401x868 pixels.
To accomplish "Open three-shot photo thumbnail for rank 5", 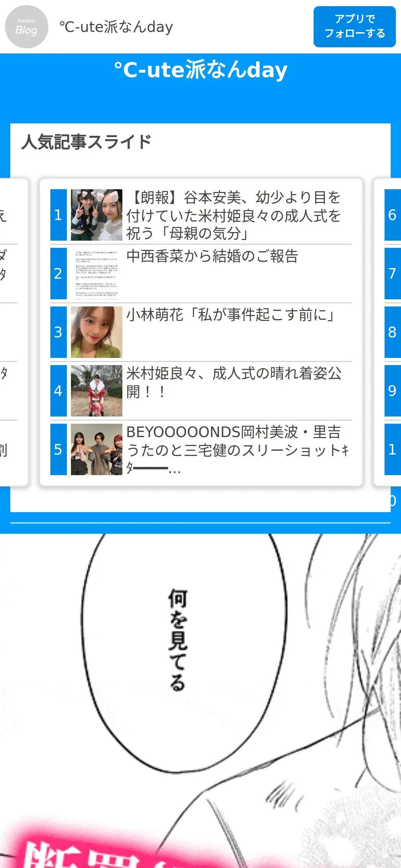I will click(97, 449).
